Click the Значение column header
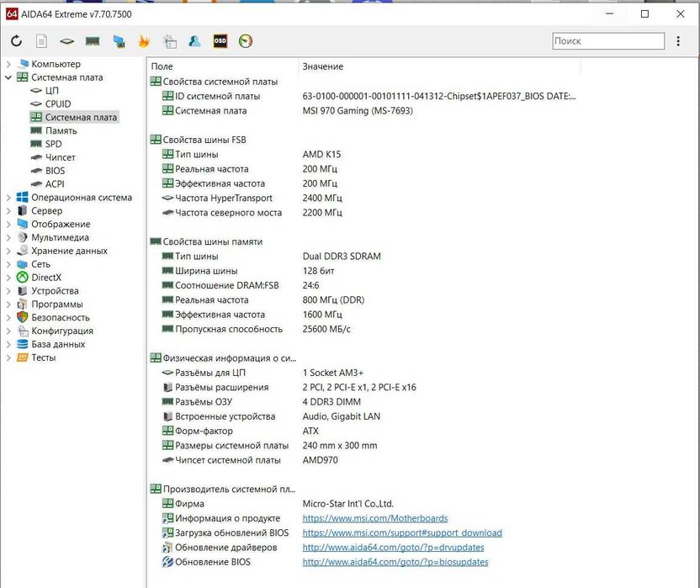The image size is (700, 588). point(440,66)
